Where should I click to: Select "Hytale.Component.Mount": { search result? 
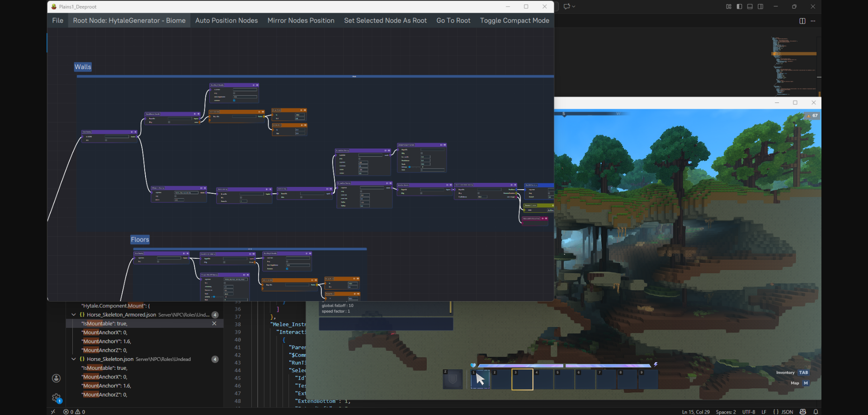(115, 306)
